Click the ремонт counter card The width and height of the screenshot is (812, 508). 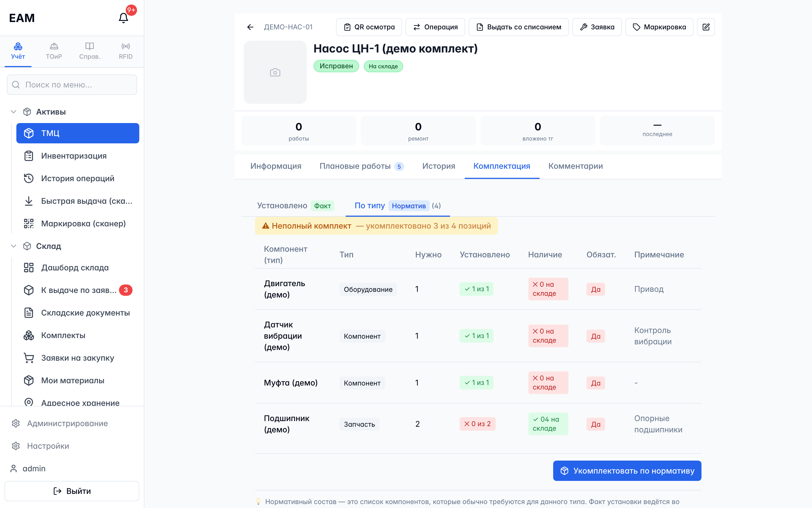[x=418, y=131]
